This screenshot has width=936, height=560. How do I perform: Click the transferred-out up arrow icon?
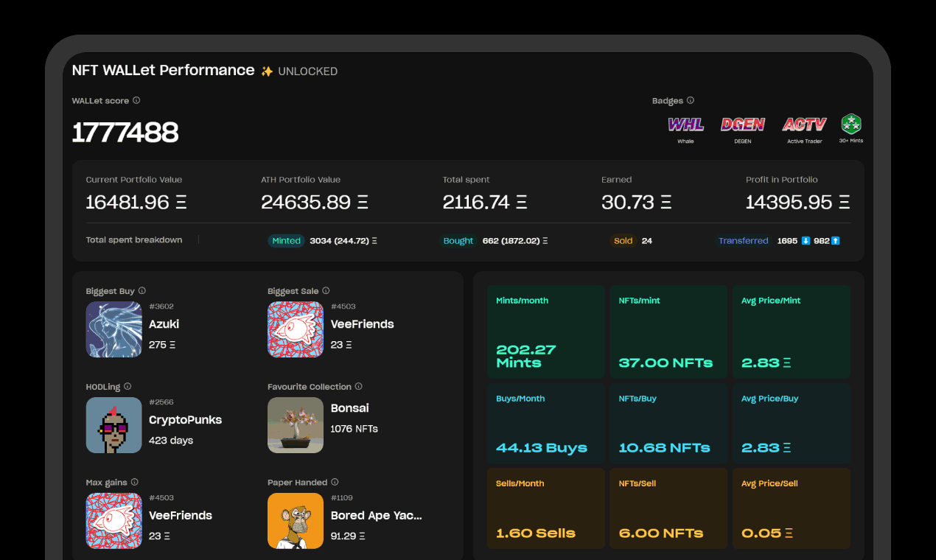[x=836, y=241]
